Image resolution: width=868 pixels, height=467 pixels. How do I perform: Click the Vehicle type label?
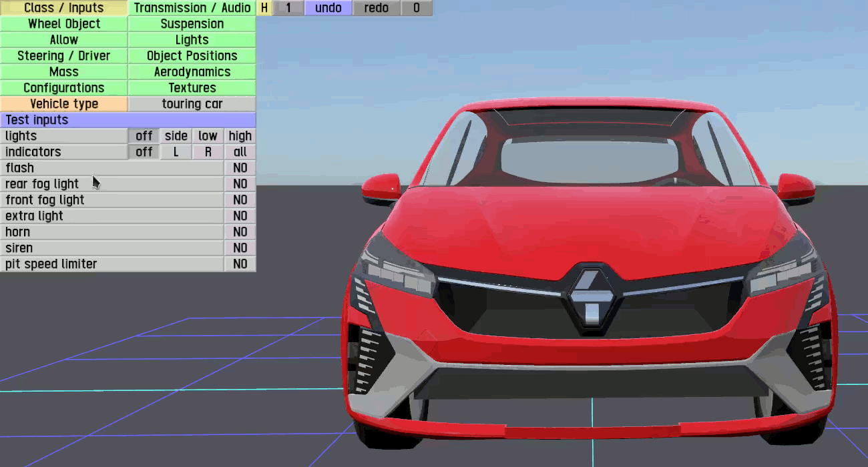coord(64,104)
